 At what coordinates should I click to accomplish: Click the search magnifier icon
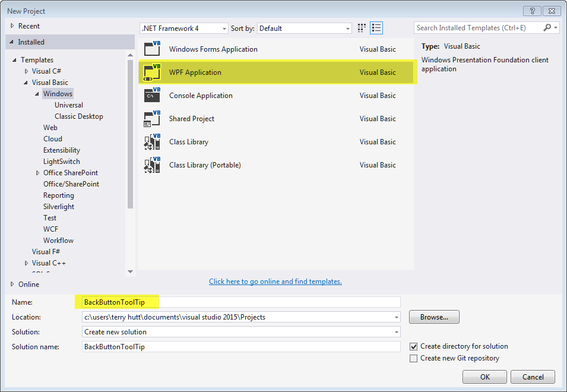(547, 27)
